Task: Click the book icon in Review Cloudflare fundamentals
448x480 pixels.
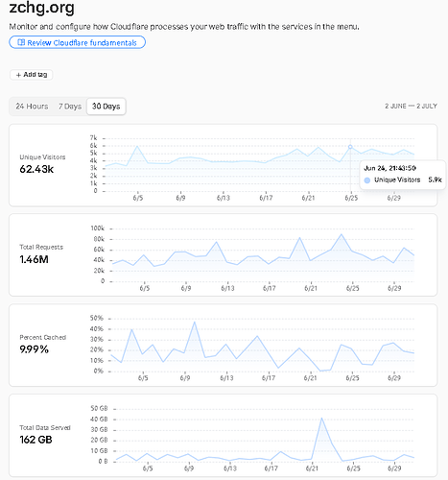Action: click(21, 42)
